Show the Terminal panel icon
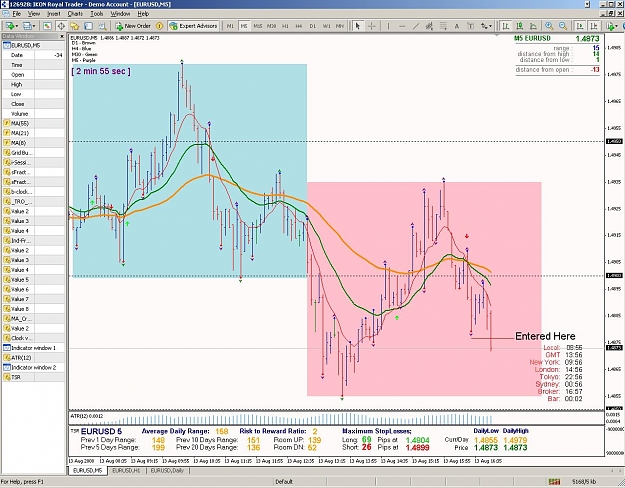The height and width of the screenshot is (488, 625). coord(88,26)
